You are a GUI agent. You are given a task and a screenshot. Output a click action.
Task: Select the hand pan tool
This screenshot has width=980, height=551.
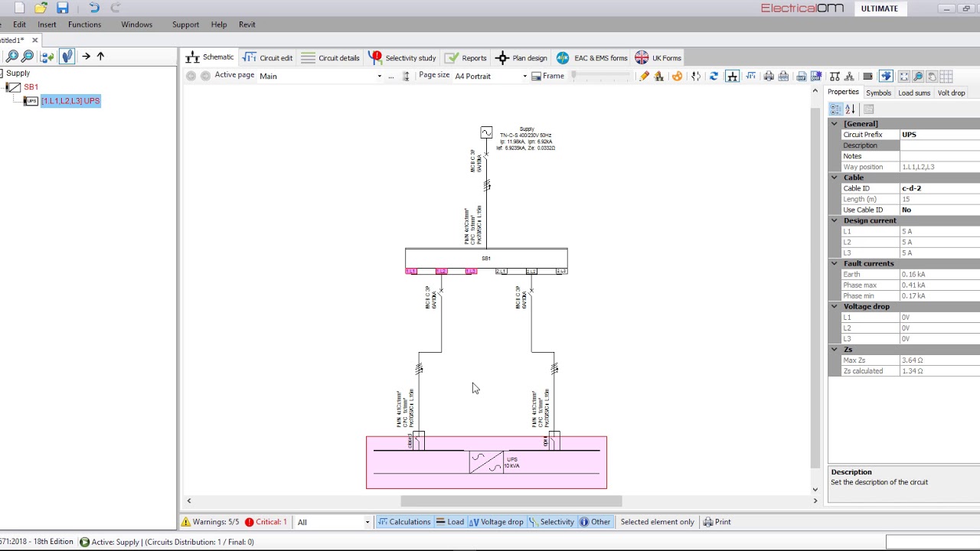[932, 76]
